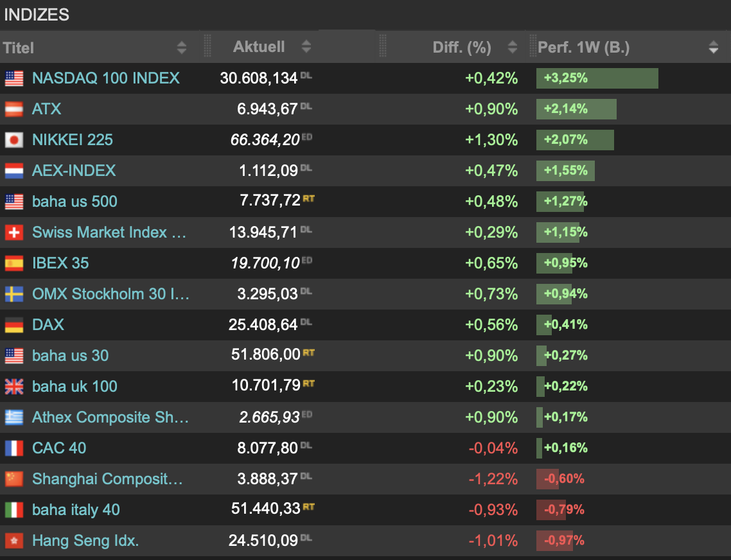
Task: Open the Shanghai Composite link
Action: pyautogui.click(x=108, y=478)
